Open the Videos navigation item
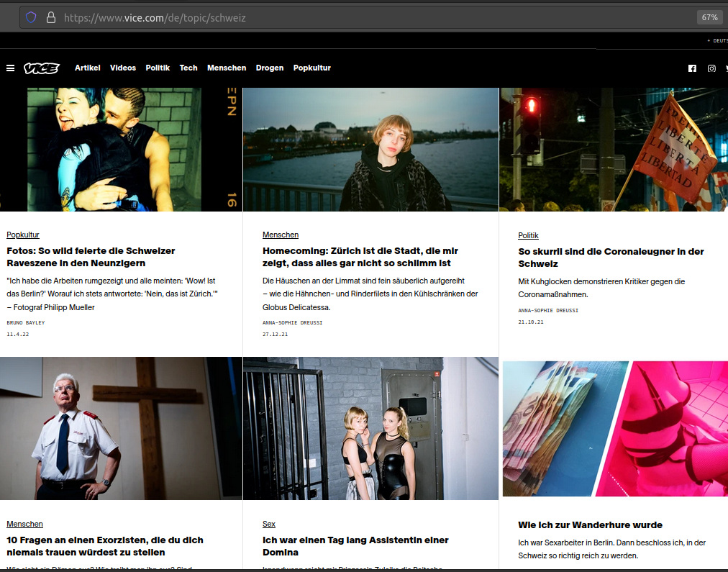Screen dimensions: 728x572 (x=123, y=68)
